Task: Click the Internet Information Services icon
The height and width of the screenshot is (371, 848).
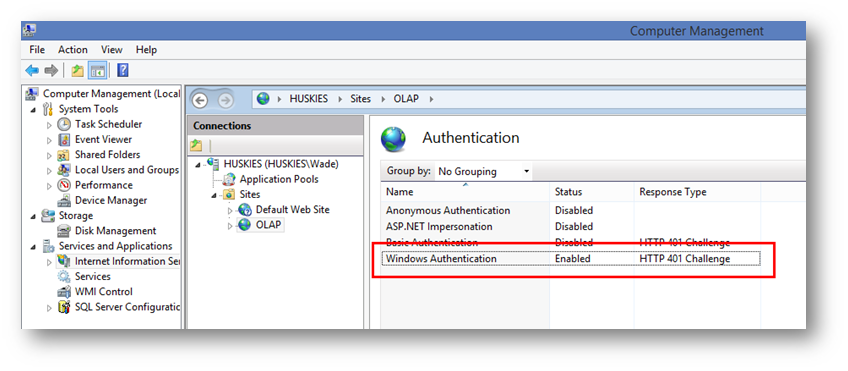Action: click(64, 261)
